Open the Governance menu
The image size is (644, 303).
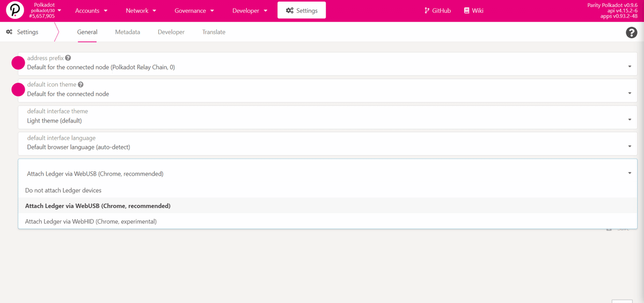pos(194,11)
